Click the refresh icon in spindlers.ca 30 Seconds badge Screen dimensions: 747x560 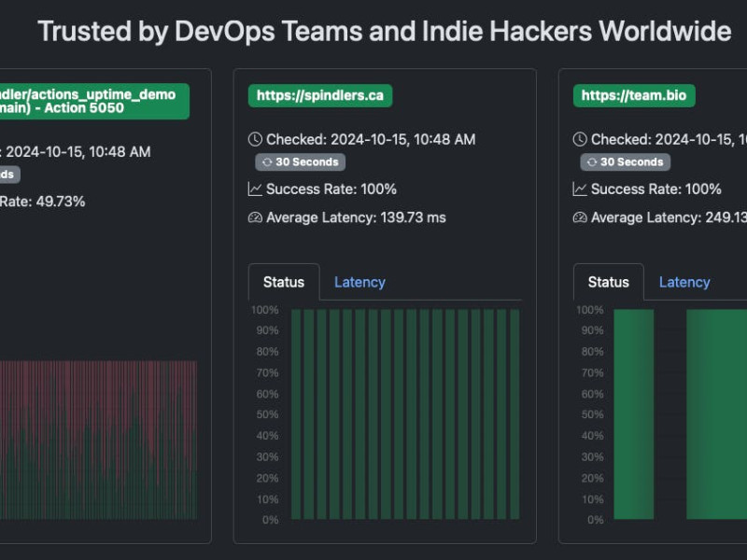[x=267, y=161]
